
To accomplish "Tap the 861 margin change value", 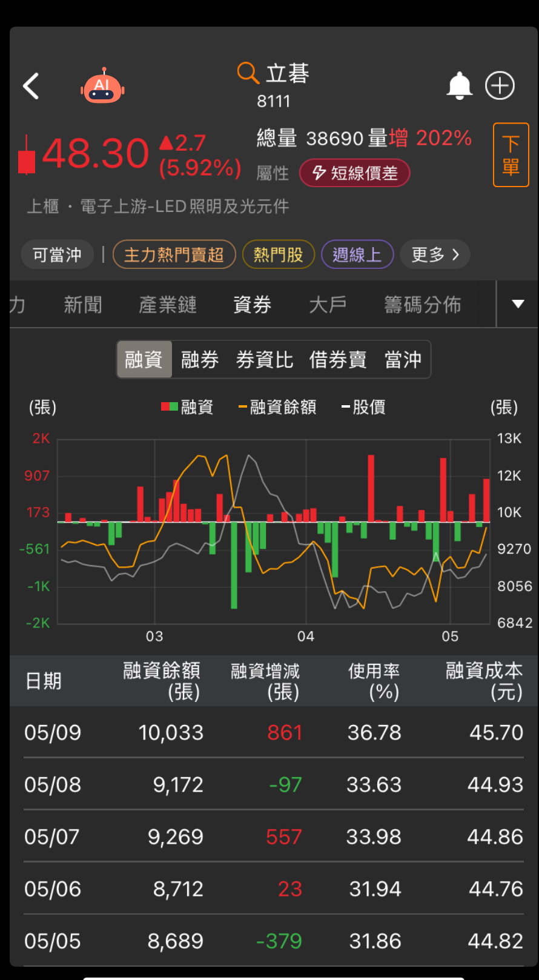I will [285, 732].
